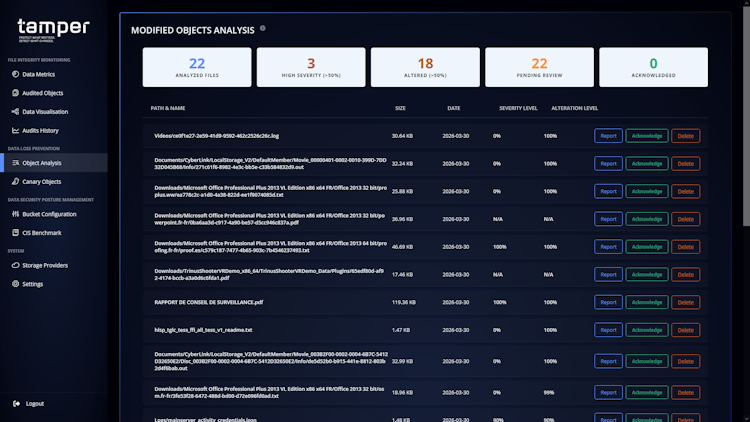Acknowledge the hlsp_tglc_tess readme.txt file
The height and width of the screenshot is (422, 750).
646,330
